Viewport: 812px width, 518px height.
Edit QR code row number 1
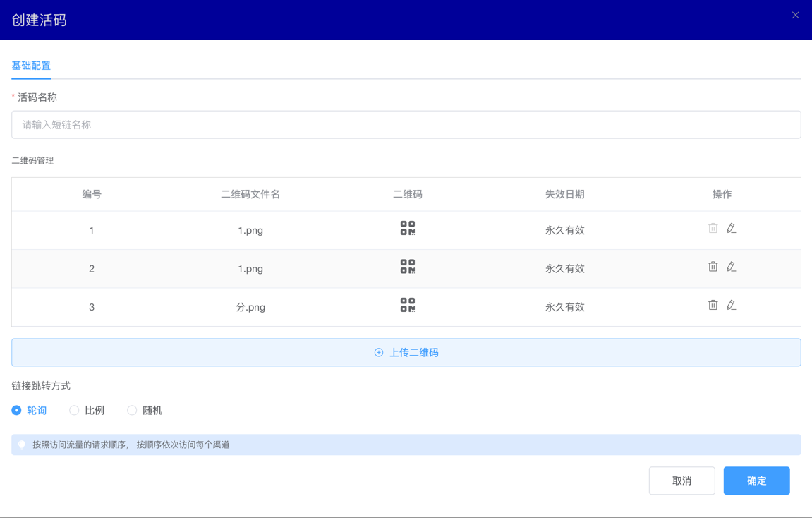point(731,228)
